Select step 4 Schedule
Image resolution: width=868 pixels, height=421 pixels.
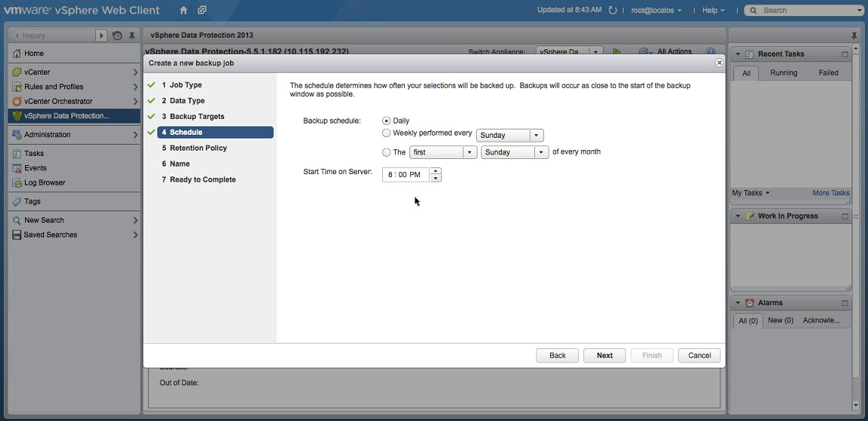(216, 133)
